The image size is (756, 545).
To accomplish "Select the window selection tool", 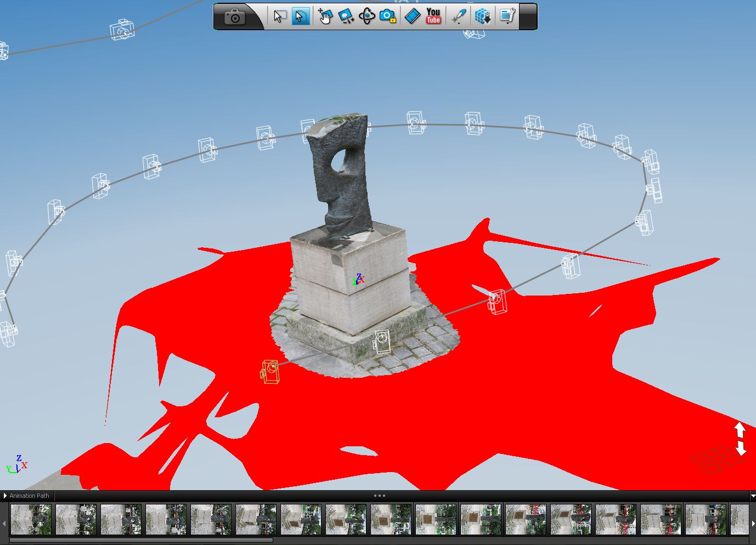I will 280,16.
